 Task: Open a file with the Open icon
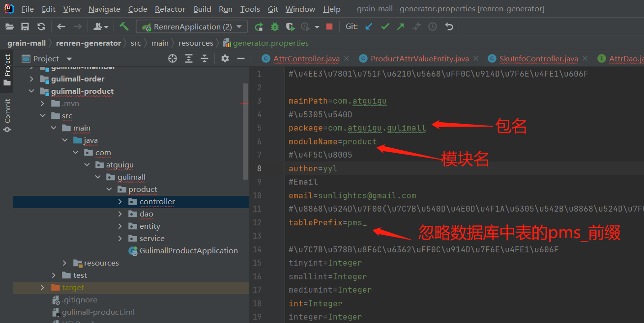(9, 27)
